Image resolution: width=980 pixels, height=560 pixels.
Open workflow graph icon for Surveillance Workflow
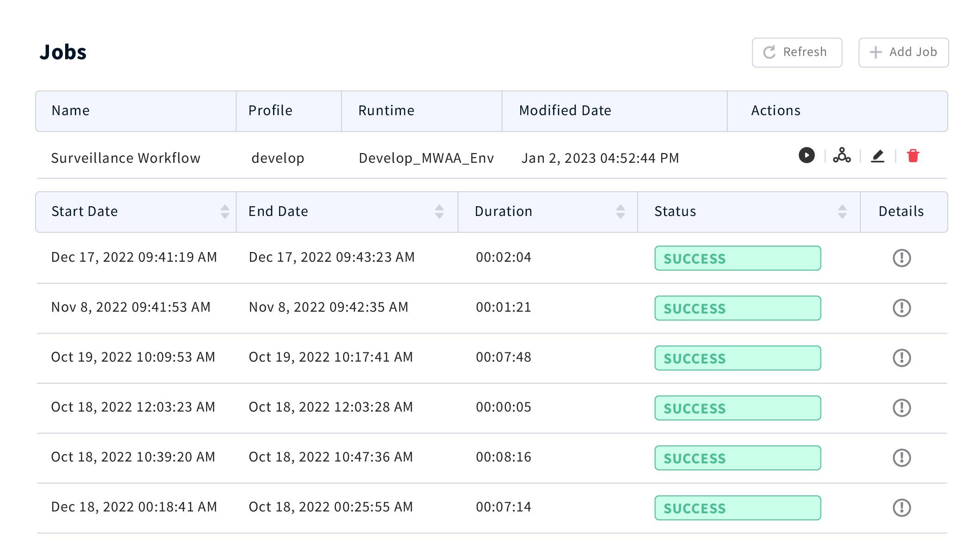click(x=841, y=155)
